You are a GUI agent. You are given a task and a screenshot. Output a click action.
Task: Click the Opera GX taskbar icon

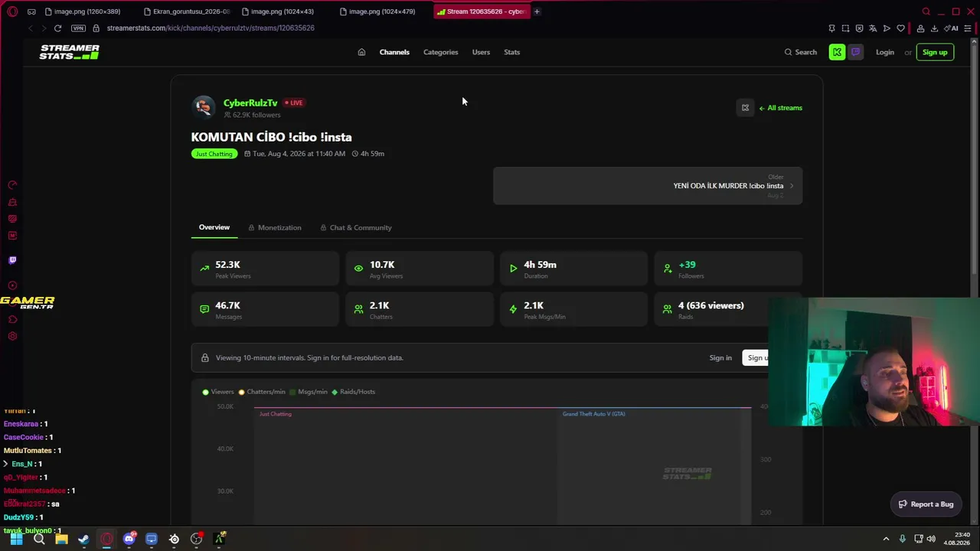pos(106,539)
